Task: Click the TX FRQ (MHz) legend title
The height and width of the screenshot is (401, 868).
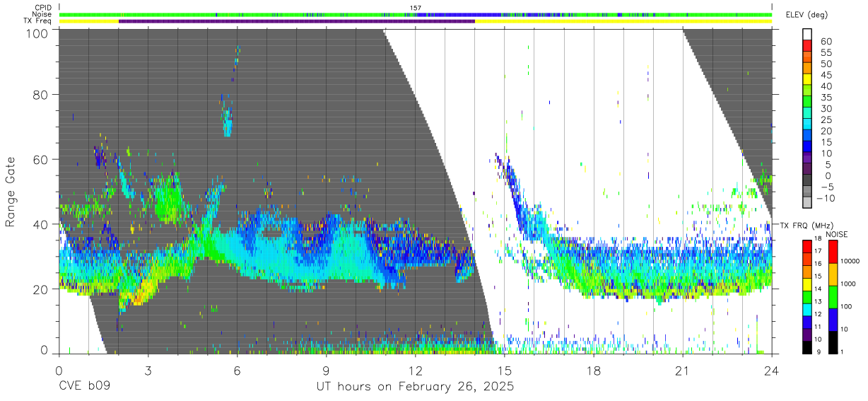Action: 807,225
